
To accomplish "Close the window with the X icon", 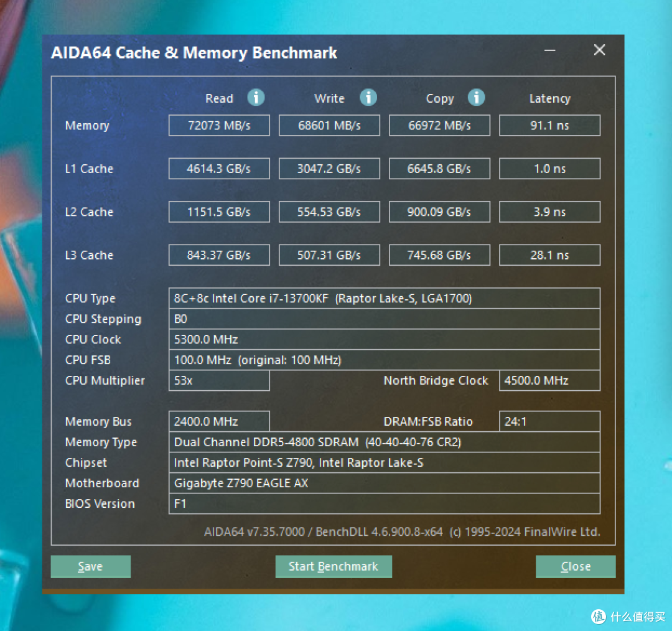I will (x=600, y=50).
